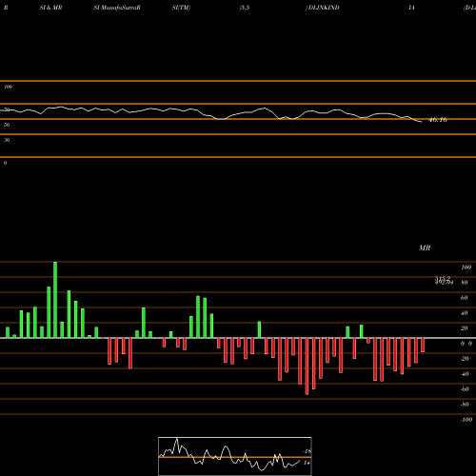This screenshot has width=476, height=476.
Task: Click the -40 label on histogram axis
Action: tap(465, 374)
